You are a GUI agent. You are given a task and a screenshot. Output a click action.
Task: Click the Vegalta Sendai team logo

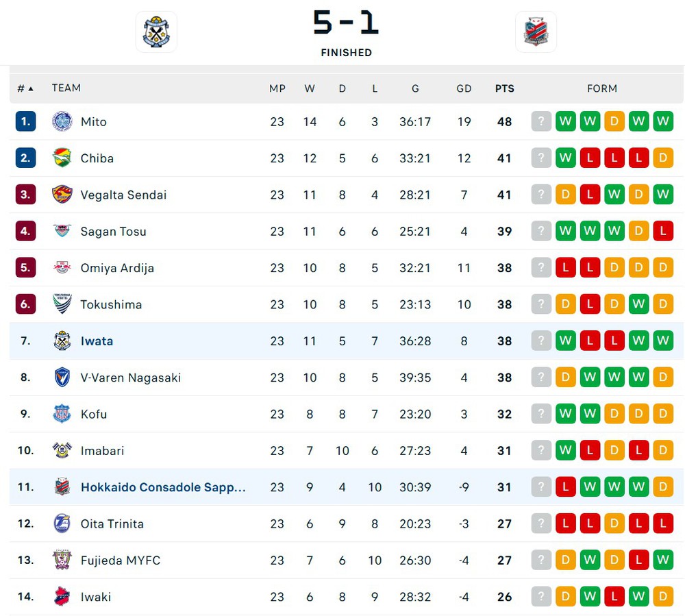point(62,195)
